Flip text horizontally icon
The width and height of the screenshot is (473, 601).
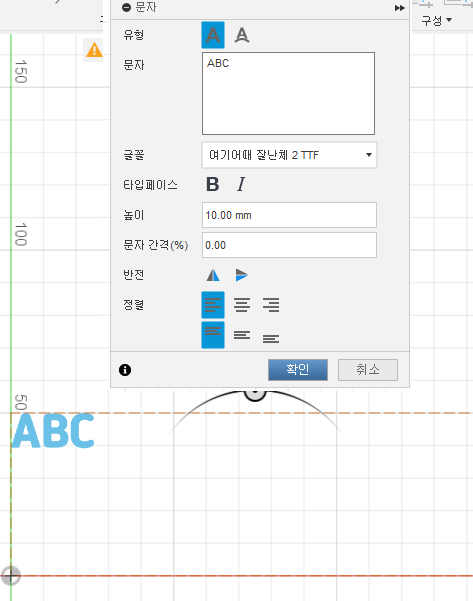coord(213,275)
